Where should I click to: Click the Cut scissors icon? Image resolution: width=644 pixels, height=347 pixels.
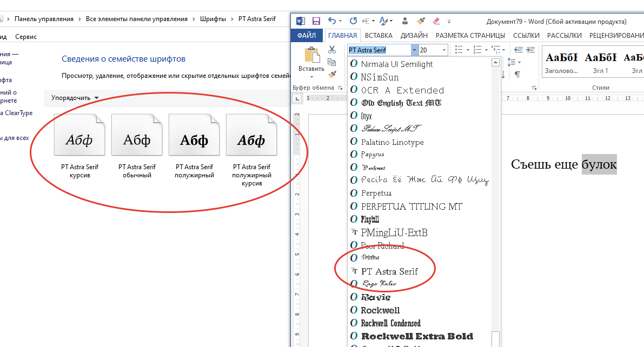[332, 50]
